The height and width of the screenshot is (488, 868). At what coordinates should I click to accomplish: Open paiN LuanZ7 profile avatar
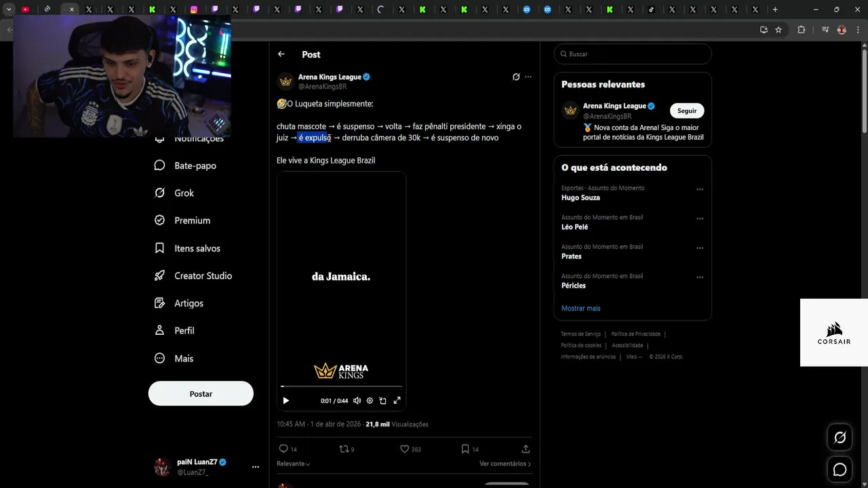tap(162, 467)
